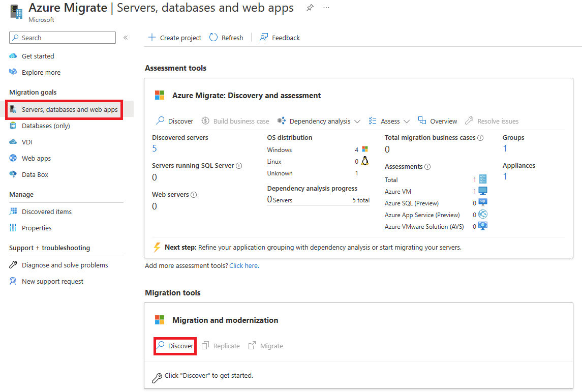Screen dimensions: 582x392
Task: Click the Azure VMware Solution icon
Action: [x=483, y=226]
